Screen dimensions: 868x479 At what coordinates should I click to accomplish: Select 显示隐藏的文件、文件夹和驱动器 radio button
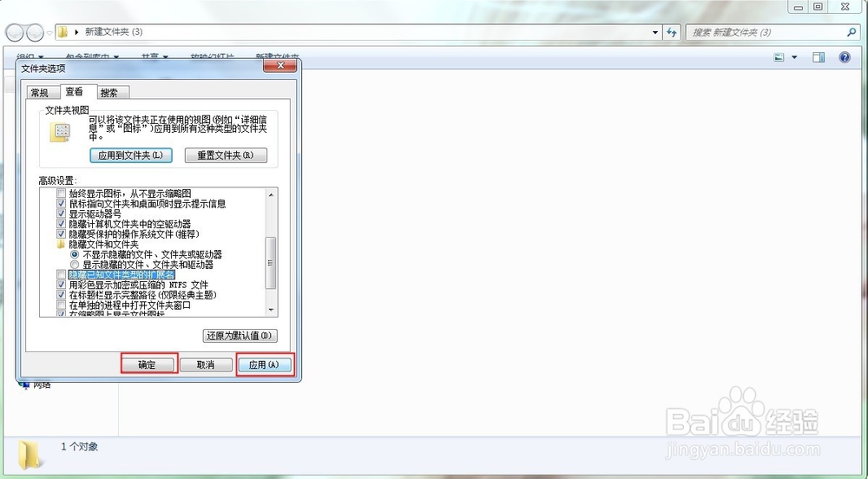75,265
